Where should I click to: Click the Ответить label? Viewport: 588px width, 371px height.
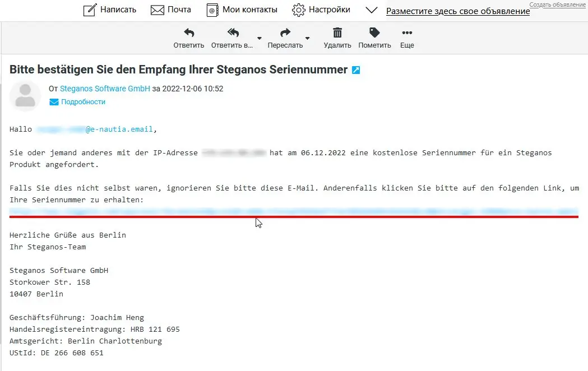189,45
